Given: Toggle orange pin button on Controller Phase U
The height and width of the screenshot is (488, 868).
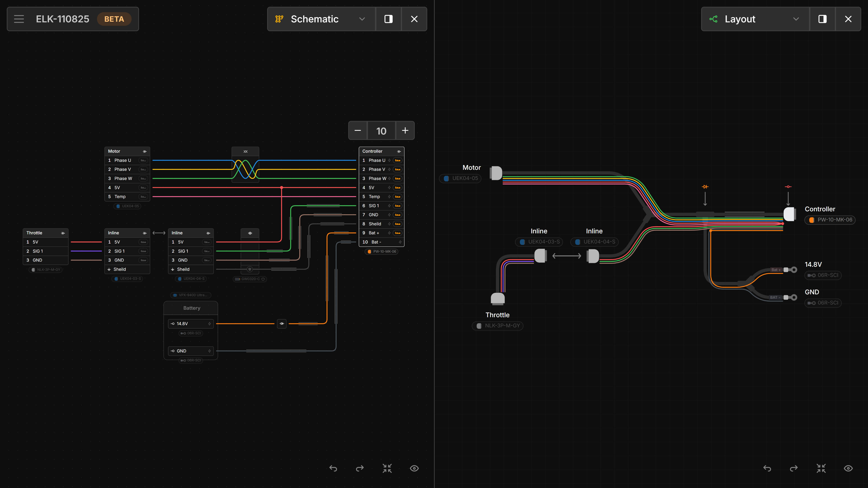Looking at the screenshot, I should click(398, 160).
